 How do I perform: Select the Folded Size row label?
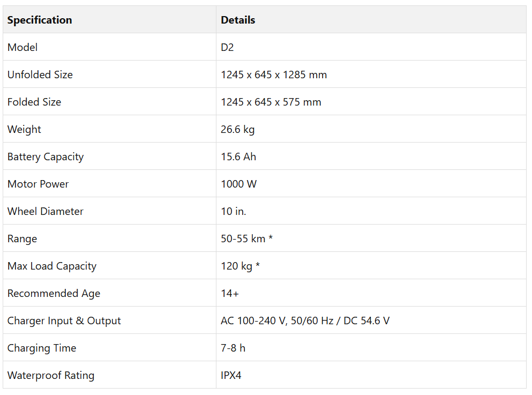coord(34,102)
